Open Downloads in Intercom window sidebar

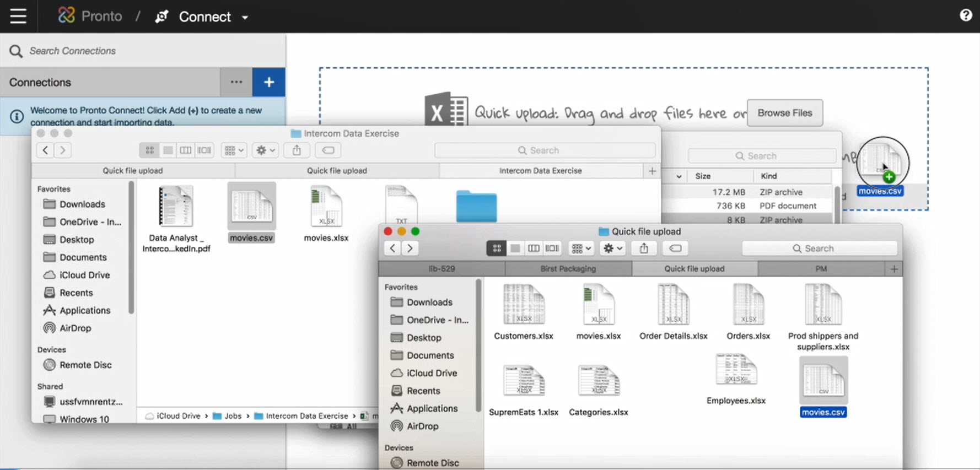tap(82, 204)
